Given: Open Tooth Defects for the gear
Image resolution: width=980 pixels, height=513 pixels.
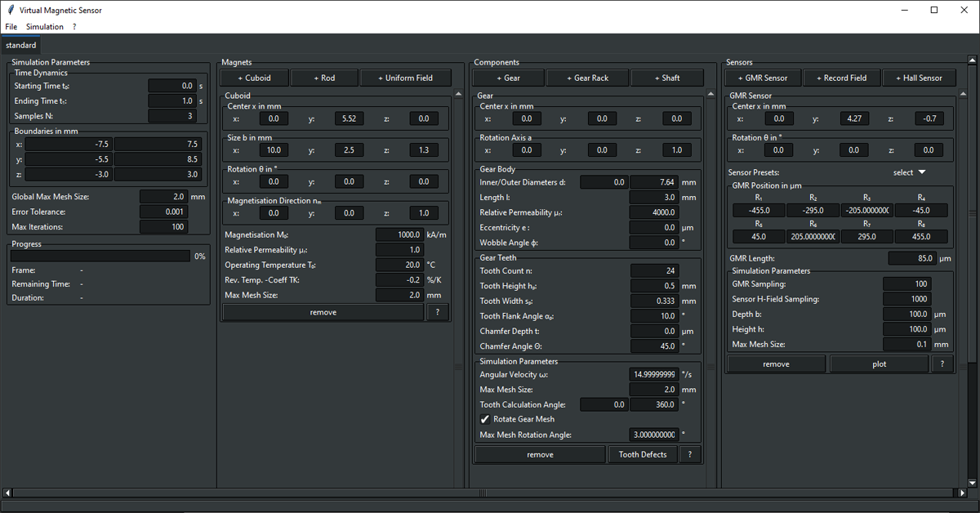Looking at the screenshot, I should pyautogui.click(x=642, y=455).
